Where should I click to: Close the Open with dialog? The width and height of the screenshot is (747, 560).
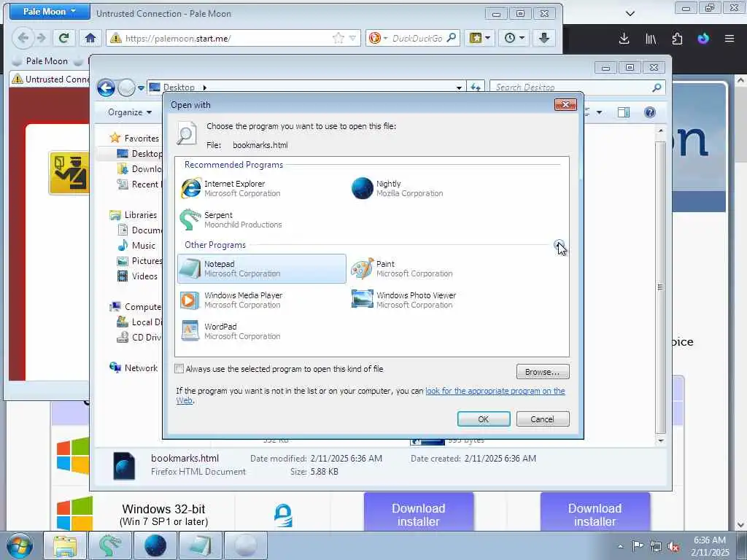coord(565,105)
